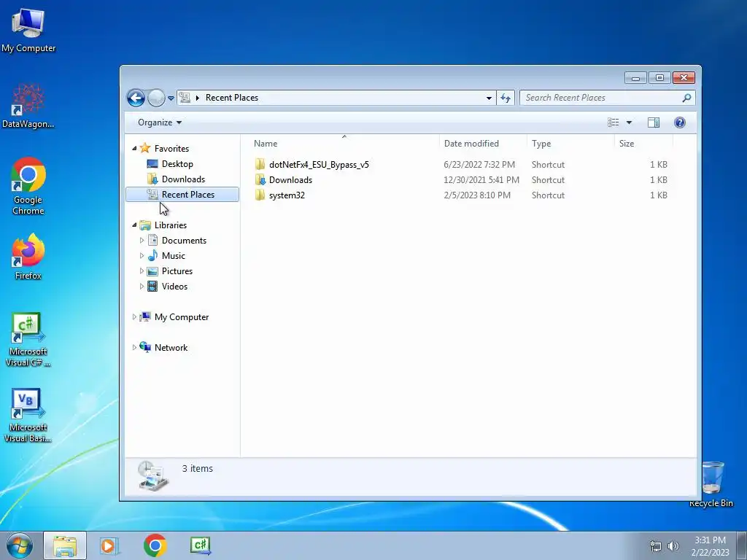Open the Help button
747x560 pixels.
pos(680,122)
